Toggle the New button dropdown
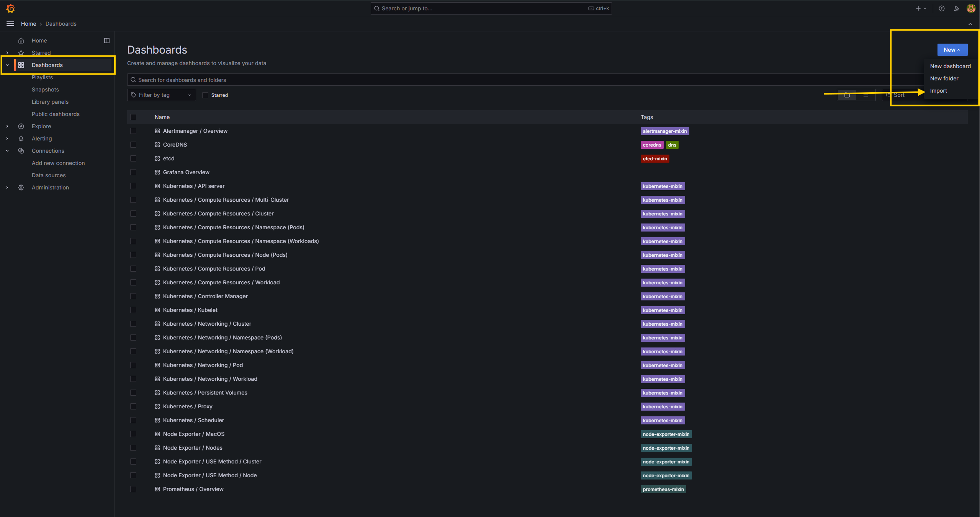This screenshot has height=517, width=980. click(952, 50)
